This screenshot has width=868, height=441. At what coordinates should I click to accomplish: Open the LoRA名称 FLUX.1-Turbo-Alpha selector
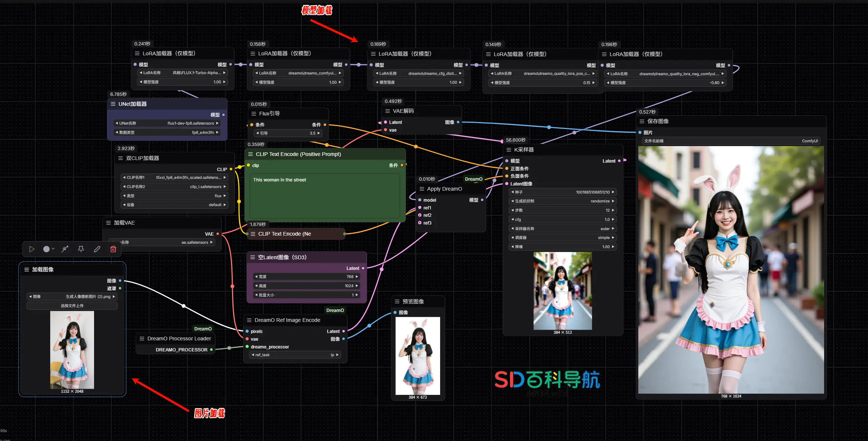tap(183, 73)
